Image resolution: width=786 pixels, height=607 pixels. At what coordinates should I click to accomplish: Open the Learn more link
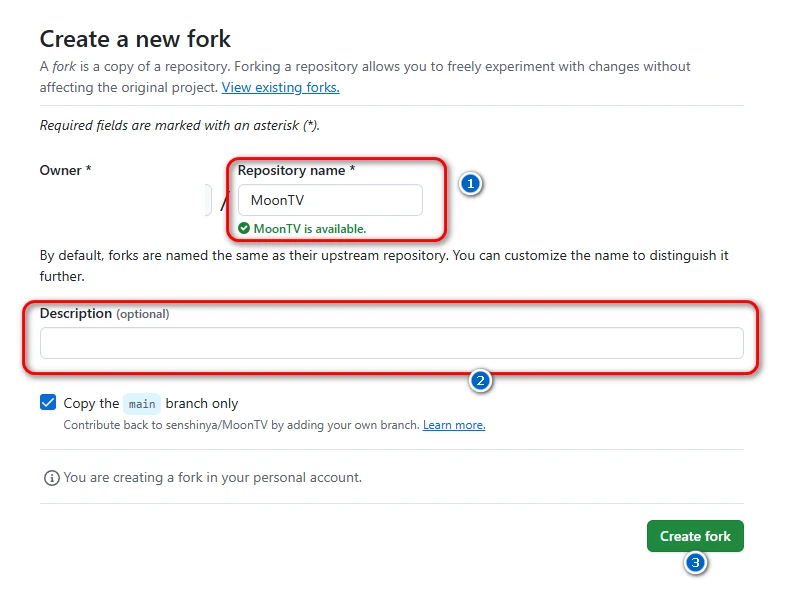click(454, 425)
